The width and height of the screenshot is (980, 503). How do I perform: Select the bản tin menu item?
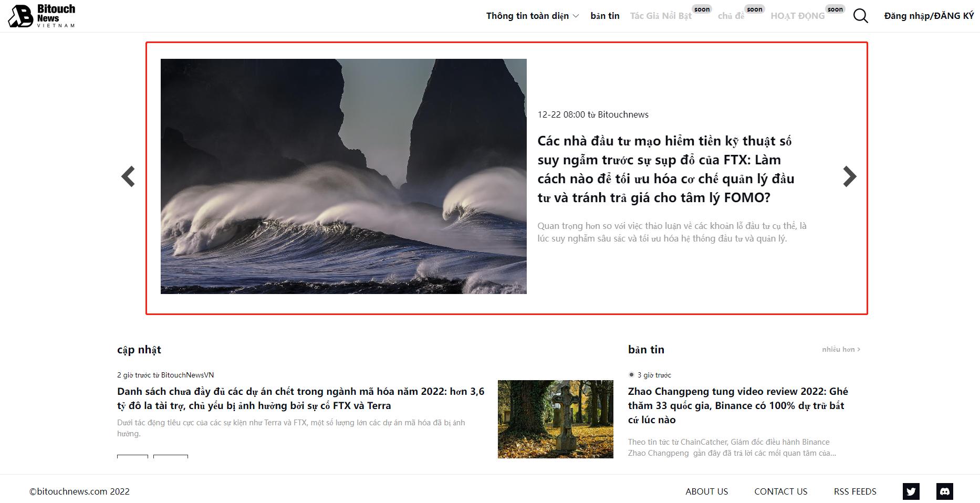604,16
